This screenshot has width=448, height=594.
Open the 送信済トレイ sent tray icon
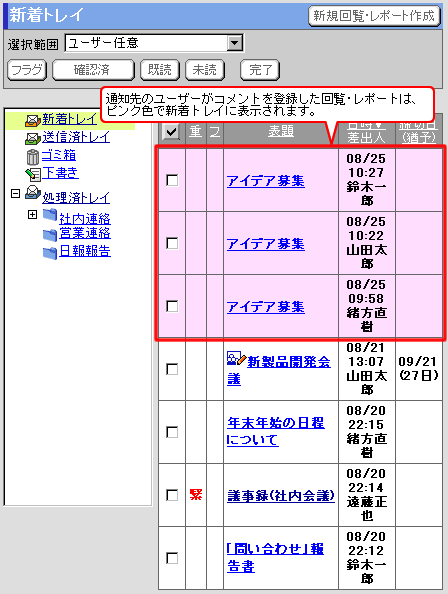[33, 138]
